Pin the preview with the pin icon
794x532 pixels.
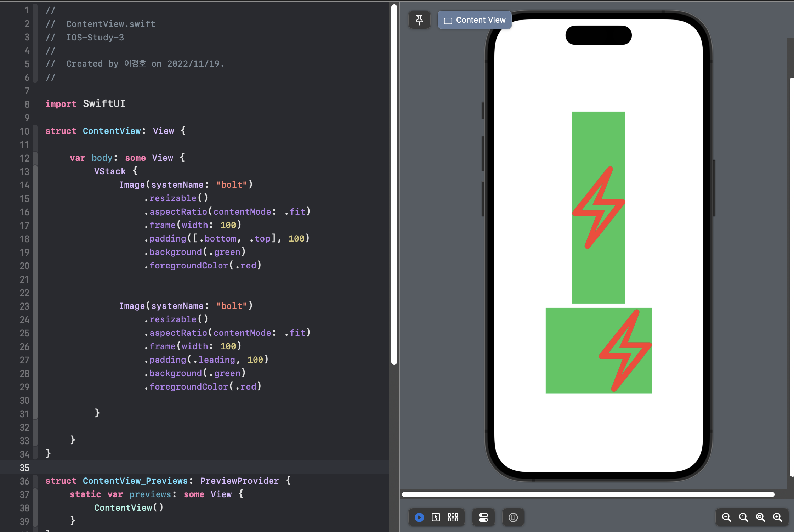click(419, 20)
